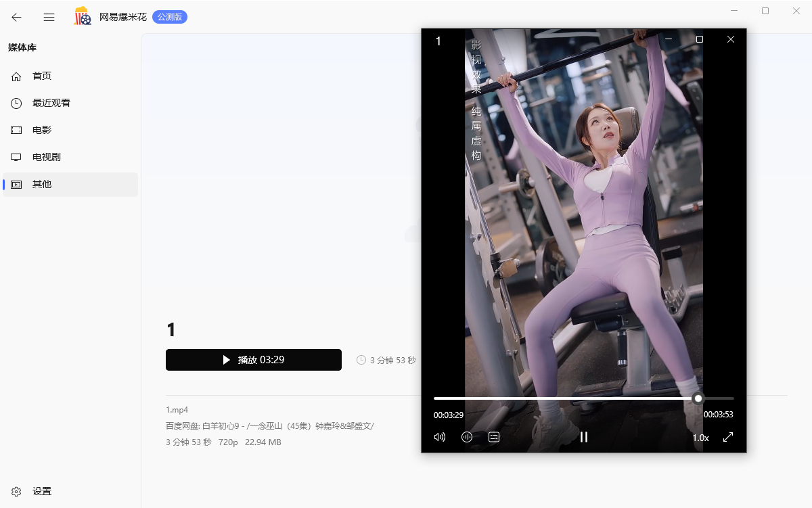Close the floating video player window
Image resolution: width=812 pixels, height=508 pixels.
pos(731,39)
